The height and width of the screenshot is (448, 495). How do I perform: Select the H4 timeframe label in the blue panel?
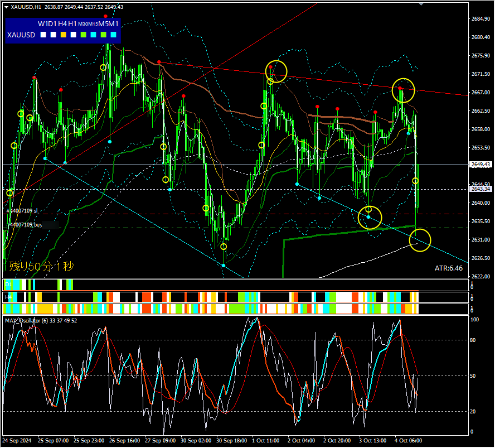point(62,23)
